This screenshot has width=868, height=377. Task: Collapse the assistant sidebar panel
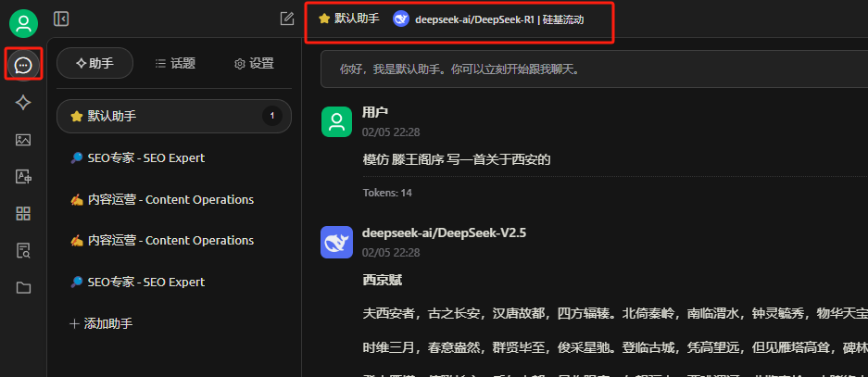tap(61, 19)
